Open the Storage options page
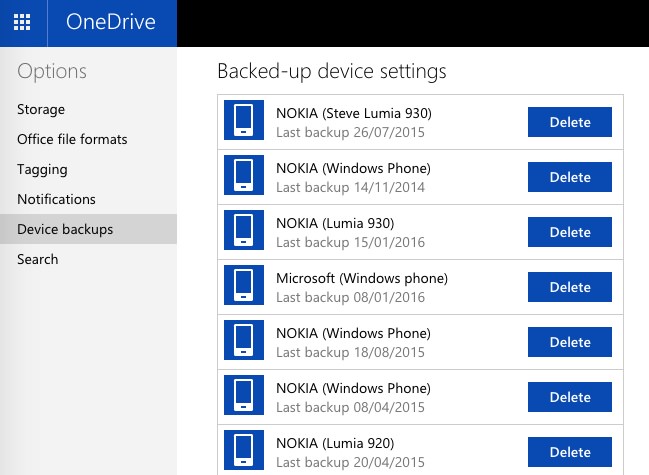The height and width of the screenshot is (475, 649). (x=41, y=109)
